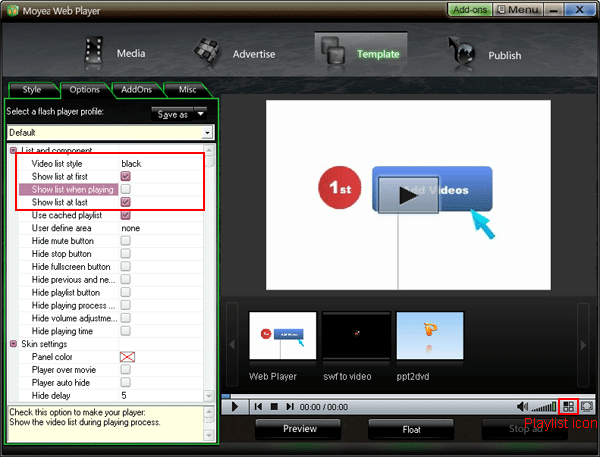Check Hide playing time
This screenshot has height=457, width=600.
pos(126,331)
